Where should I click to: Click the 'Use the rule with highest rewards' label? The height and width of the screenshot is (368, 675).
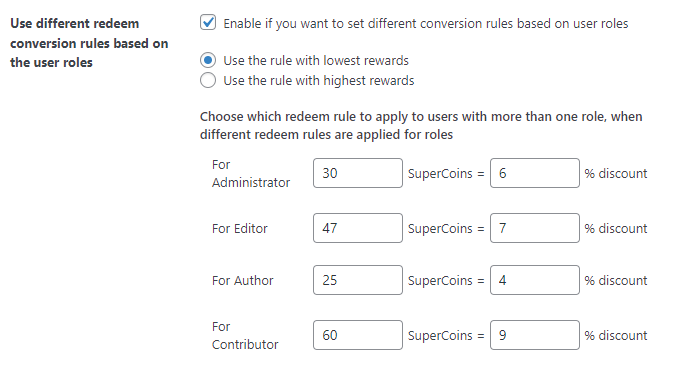tap(319, 80)
